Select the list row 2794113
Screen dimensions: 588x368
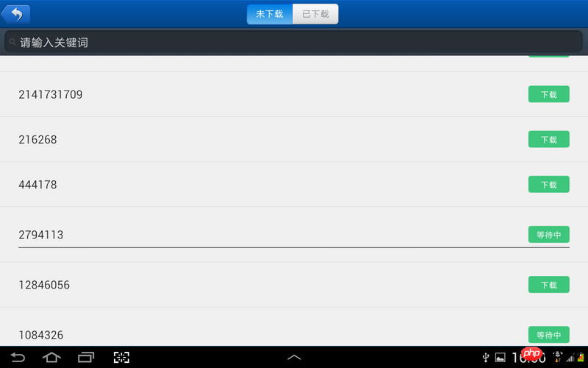pyautogui.click(x=294, y=234)
